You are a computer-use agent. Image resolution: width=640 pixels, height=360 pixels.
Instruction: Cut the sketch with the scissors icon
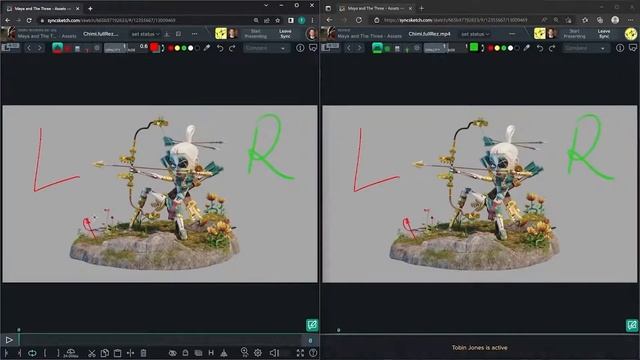[x=92, y=353]
